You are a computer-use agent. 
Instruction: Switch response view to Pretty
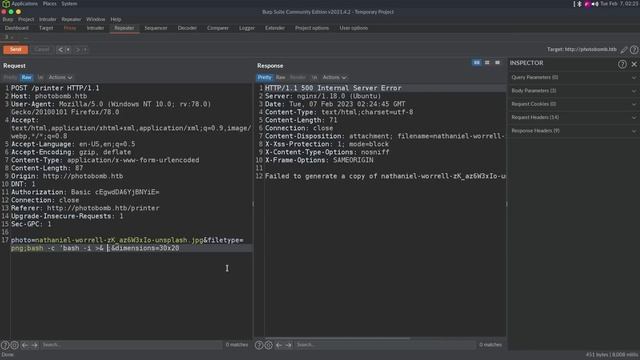[264, 77]
